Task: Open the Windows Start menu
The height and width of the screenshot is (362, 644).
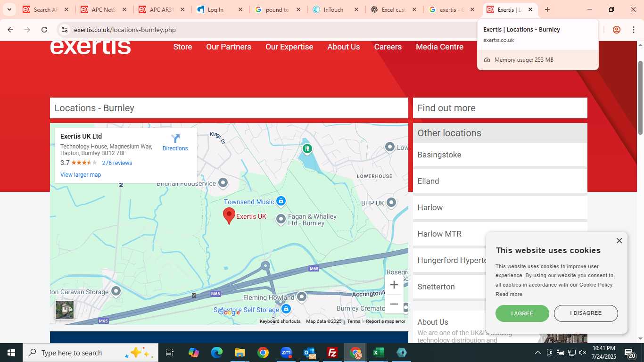Action: pyautogui.click(x=11, y=353)
